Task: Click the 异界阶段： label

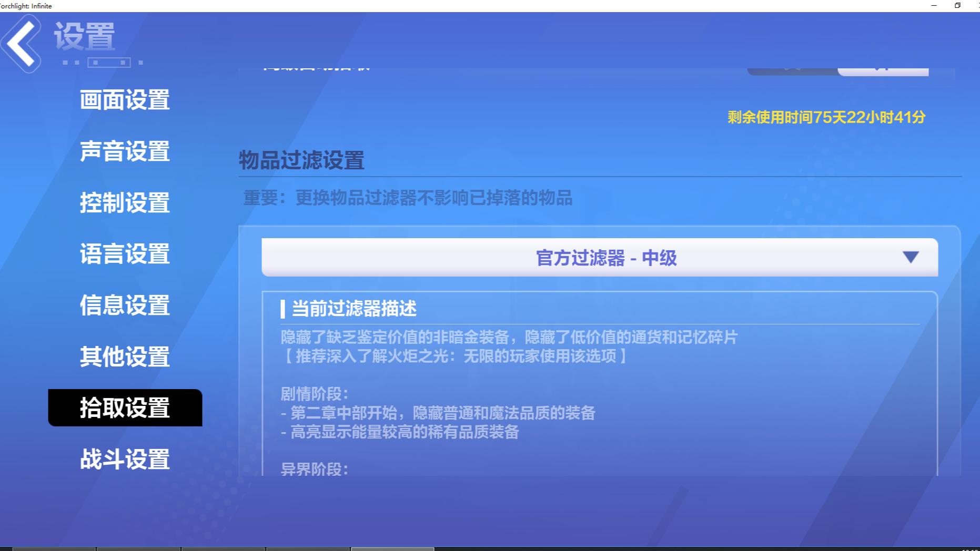Action: [x=315, y=469]
